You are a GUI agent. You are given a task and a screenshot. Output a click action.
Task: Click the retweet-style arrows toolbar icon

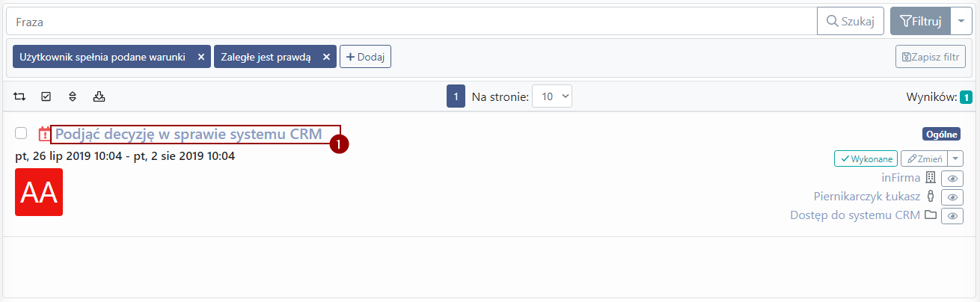[19, 96]
